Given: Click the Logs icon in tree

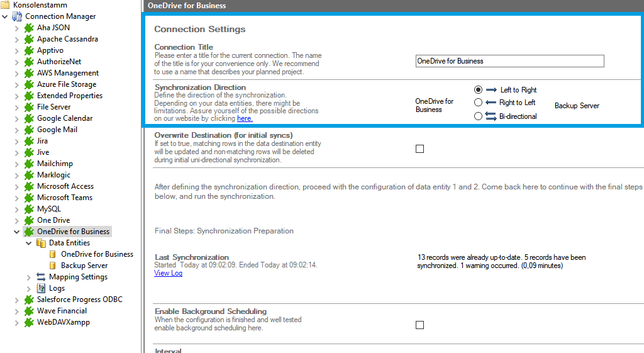Looking at the screenshot, I should [41, 288].
